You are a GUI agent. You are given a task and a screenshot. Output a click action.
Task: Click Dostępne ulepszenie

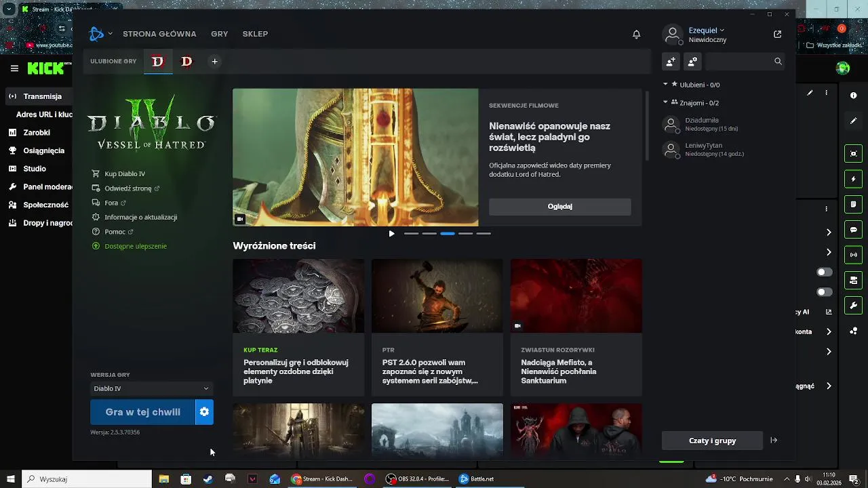(x=130, y=246)
